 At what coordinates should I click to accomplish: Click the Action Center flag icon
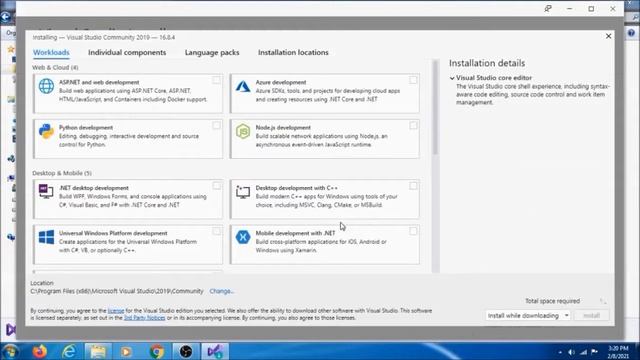point(595,352)
